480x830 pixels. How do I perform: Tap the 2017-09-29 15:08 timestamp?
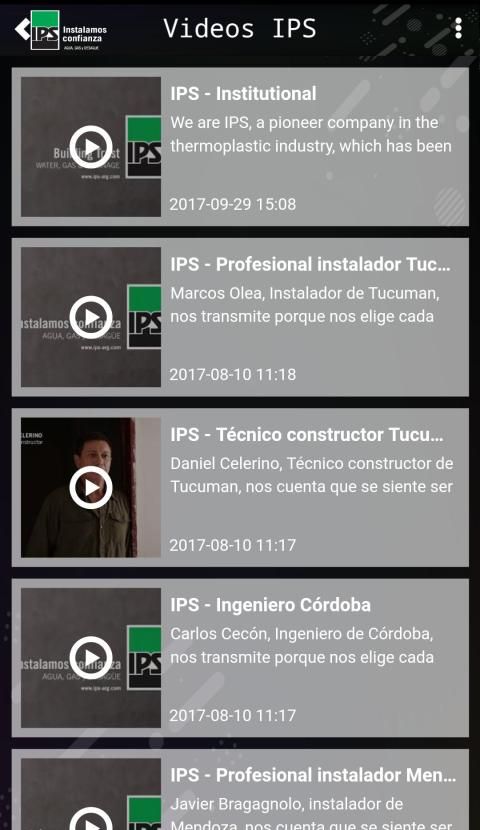click(233, 204)
